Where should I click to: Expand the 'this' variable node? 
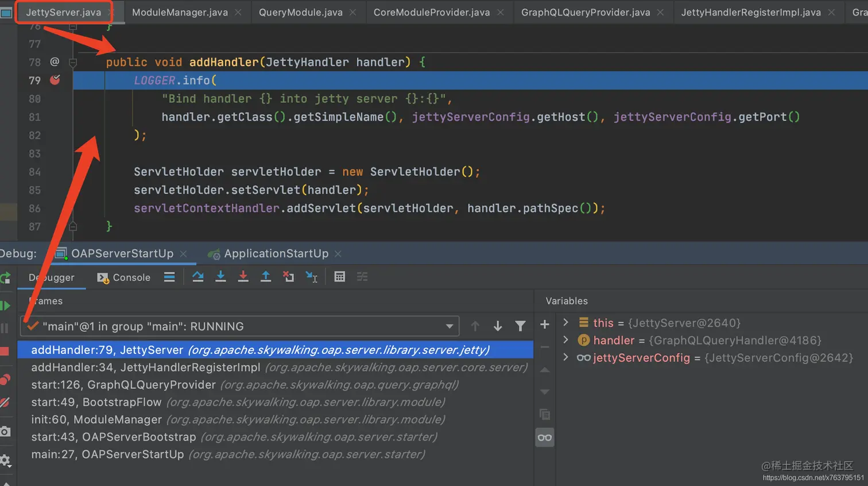(x=565, y=322)
